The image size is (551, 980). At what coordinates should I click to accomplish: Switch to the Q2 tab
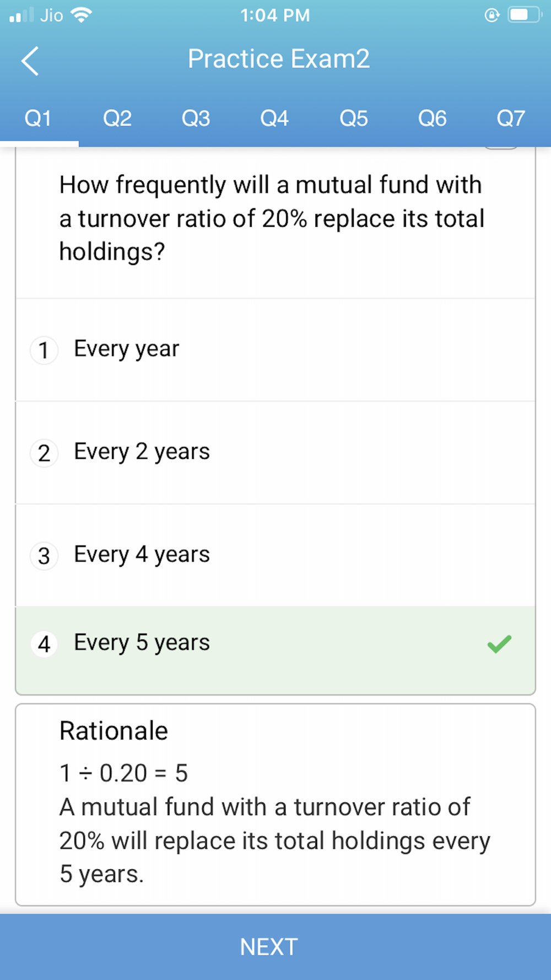[x=117, y=119]
